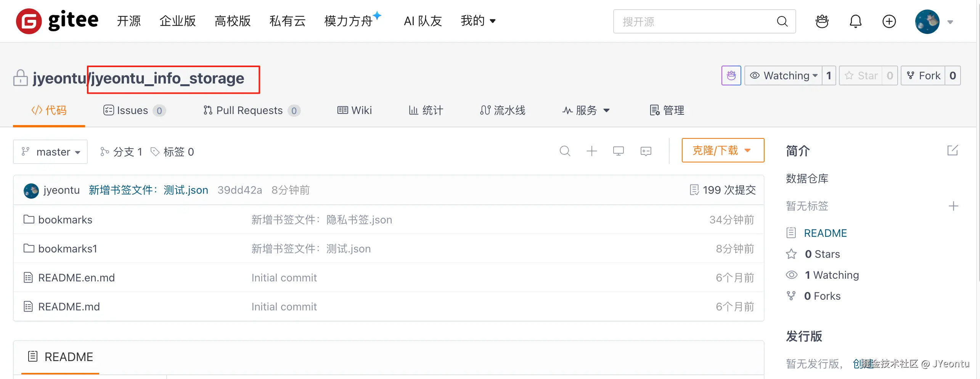Open commit hash 39dd42a
The height and width of the screenshot is (379, 980).
[240, 190]
